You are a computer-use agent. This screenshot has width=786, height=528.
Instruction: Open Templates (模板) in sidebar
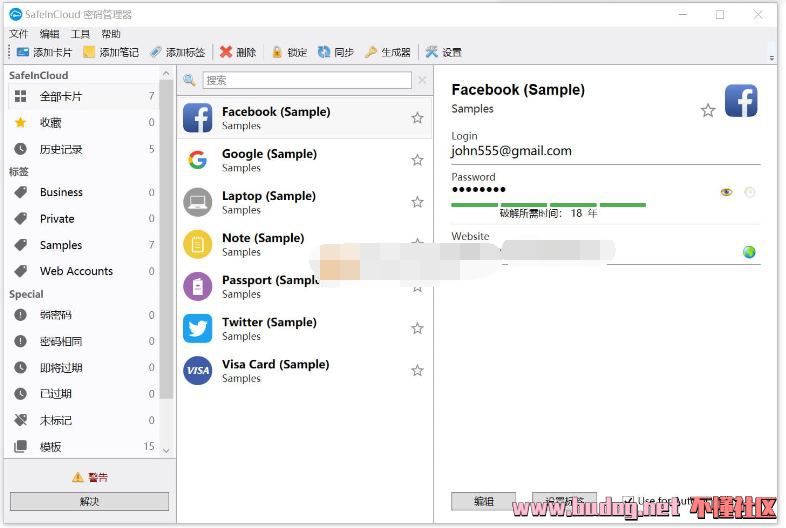click(83, 446)
